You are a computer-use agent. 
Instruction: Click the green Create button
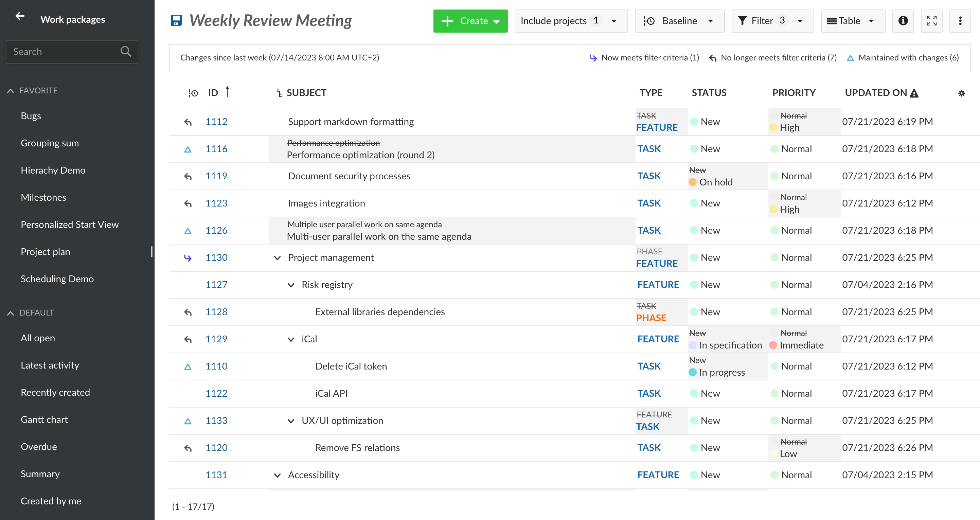[x=468, y=20]
